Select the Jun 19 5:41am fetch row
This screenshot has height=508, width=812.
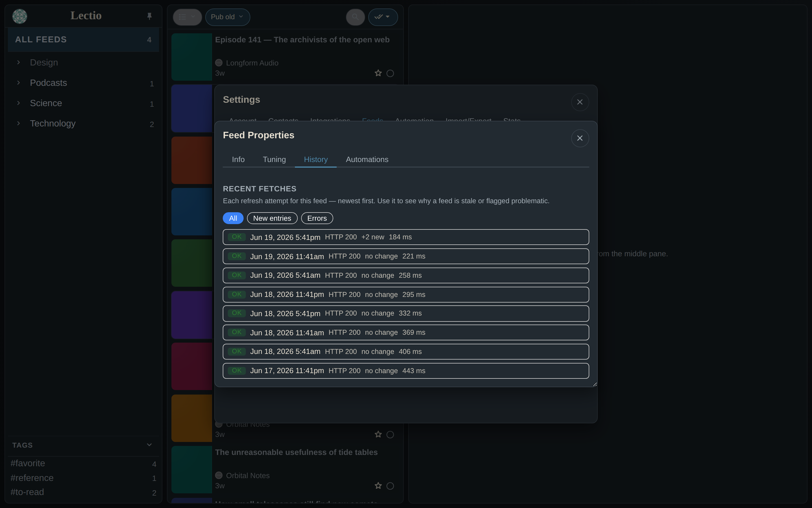(406, 275)
